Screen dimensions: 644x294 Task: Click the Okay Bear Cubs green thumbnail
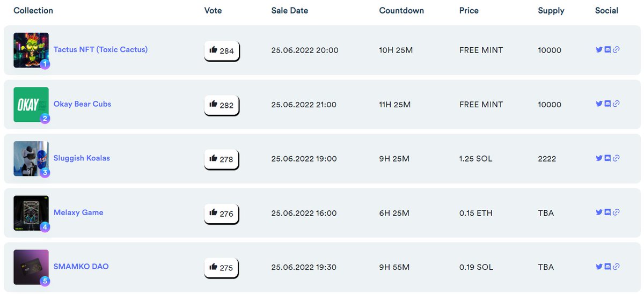click(x=31, y=104)
